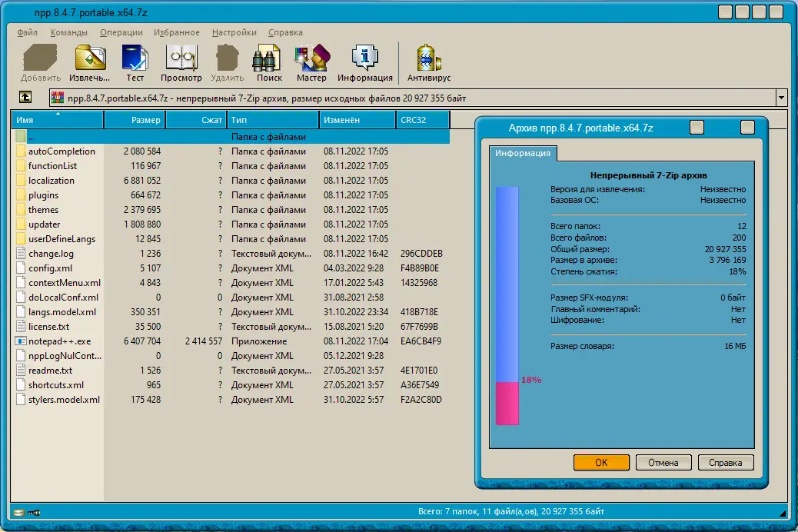Select the updater folder icon

coord(20,224)
